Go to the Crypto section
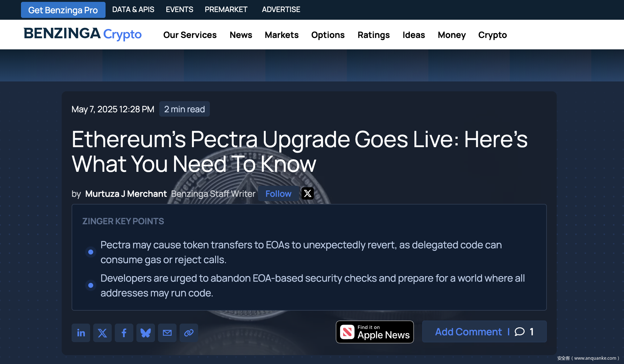 [x=493, y=35]
